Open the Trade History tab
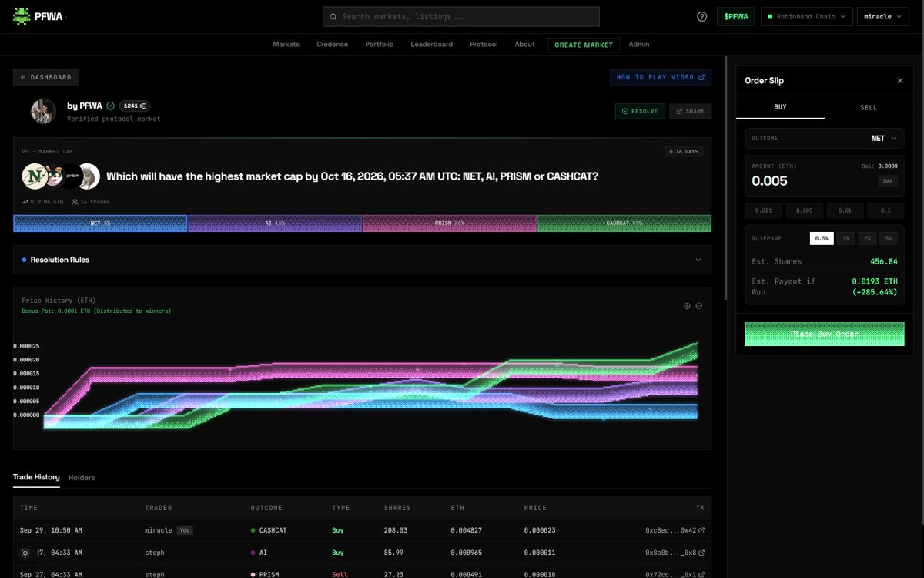This screenshot has width=924, height=578. point(36,477)
